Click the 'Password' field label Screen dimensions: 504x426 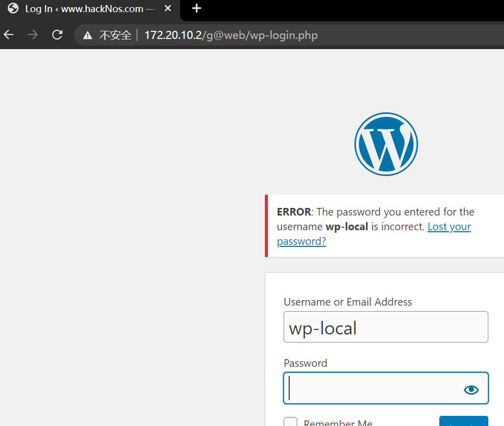click(x=305, y=363)
